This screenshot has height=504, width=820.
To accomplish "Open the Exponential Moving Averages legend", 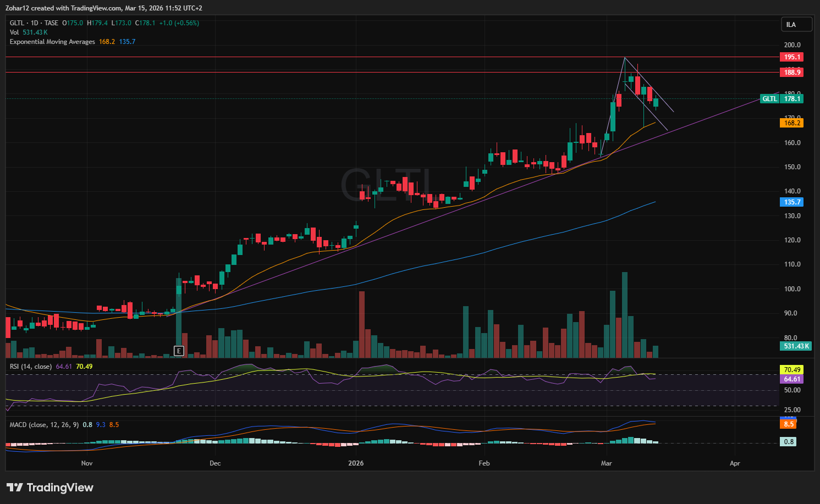I will [52, 42].
